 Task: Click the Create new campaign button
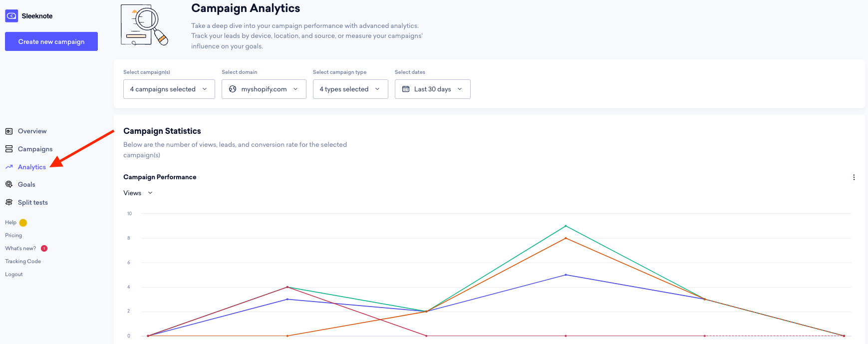click(51, 41)
